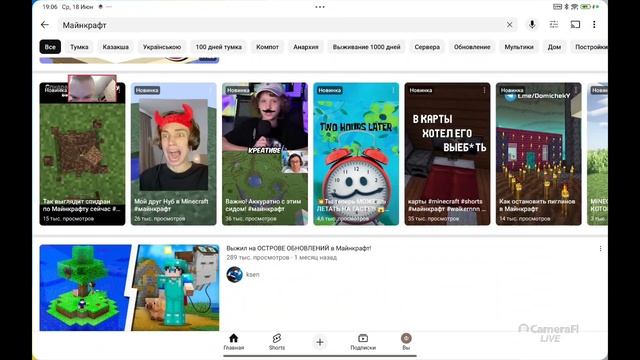The image size is (640, 360).
Task: Open Подписки subscriptions tab
Action: click(x=363, y=342)
